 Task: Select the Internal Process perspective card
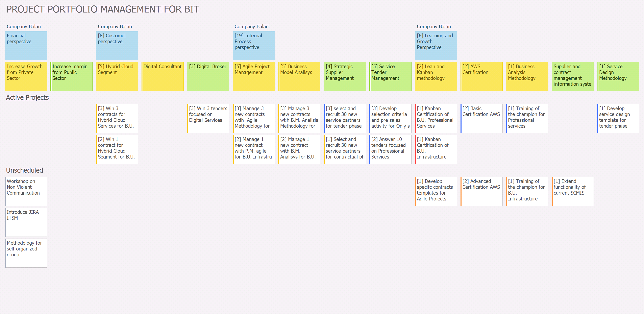tap(253, 46)
